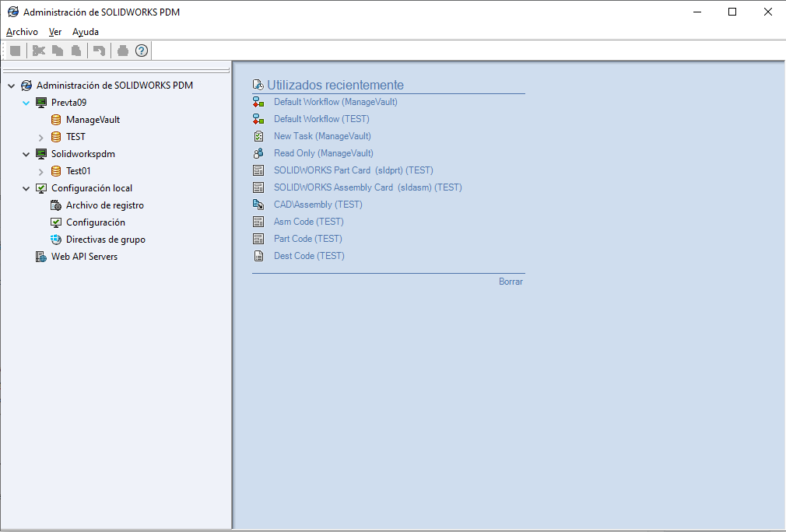Select Web API Servers tree item
Image resolution: width=786 pixels, height=532 pixels.
pyautogui.click(x=84, y=257)
